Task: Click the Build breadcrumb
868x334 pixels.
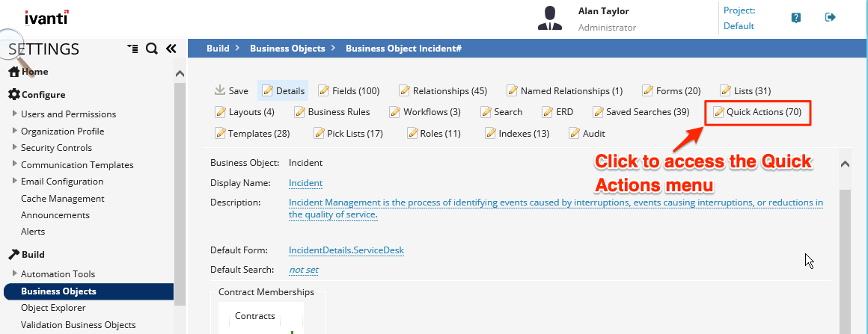Action: pyautogui.click(x=218, y=49)
